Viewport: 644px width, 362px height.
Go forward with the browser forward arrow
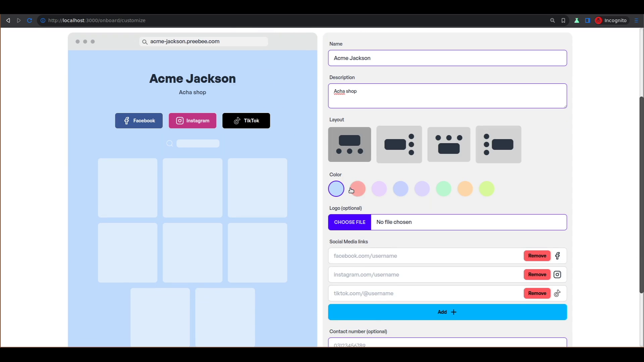[x=19, y=20]
